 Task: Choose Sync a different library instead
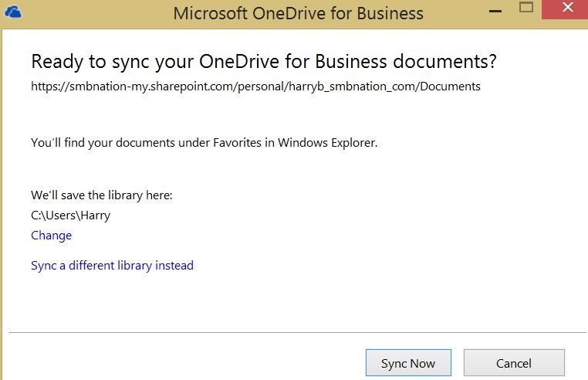click(x=112, y=266)
